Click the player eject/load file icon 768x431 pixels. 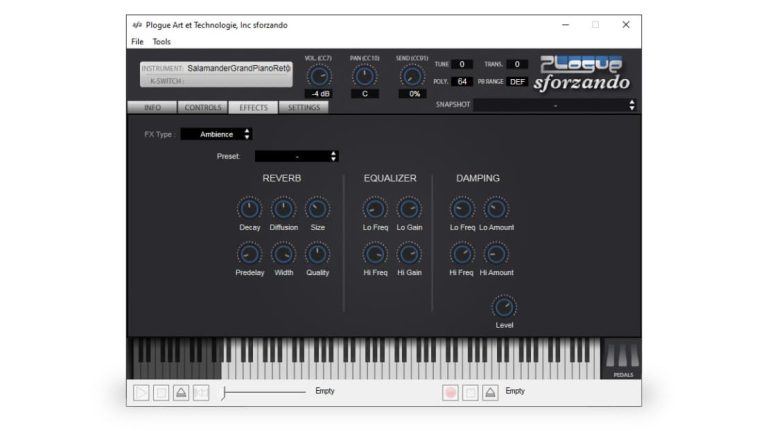click(x=181, y=393)
